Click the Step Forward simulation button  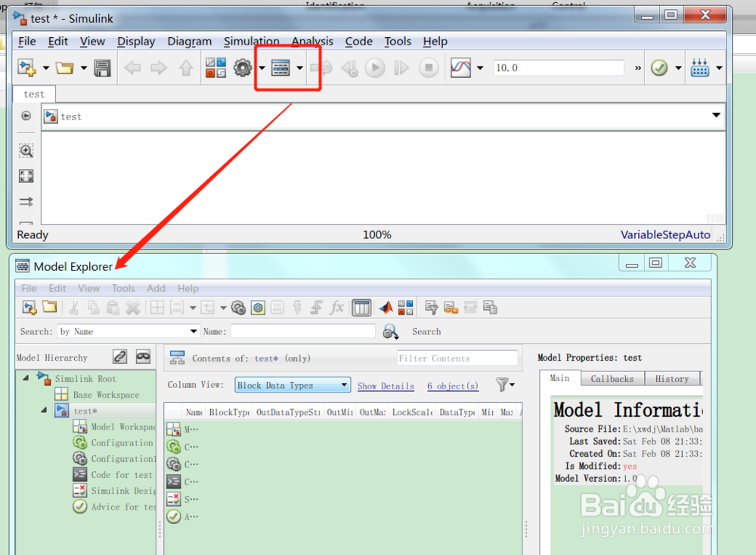point(401,68)
